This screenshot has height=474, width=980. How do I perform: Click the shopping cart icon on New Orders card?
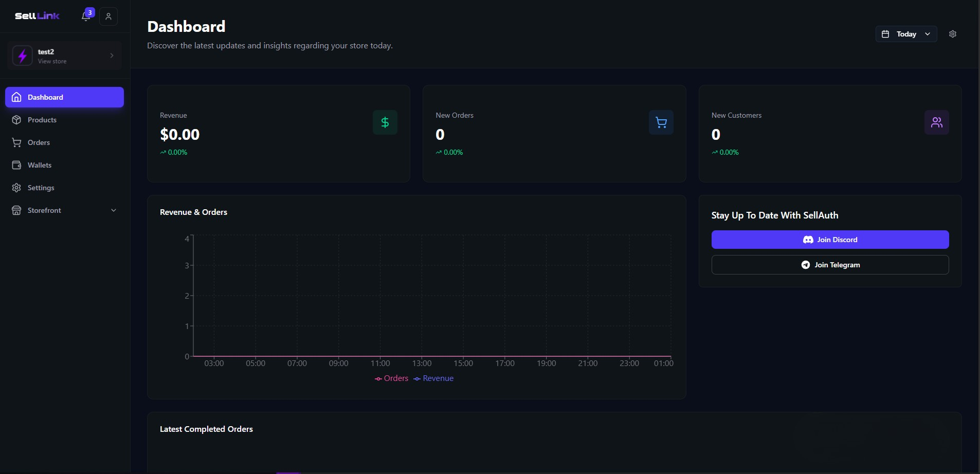661,122
